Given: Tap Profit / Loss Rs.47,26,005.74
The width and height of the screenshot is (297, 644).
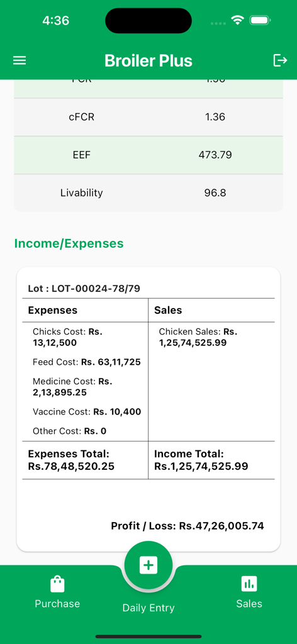Looking at the screenshot, I should (188, 526).
